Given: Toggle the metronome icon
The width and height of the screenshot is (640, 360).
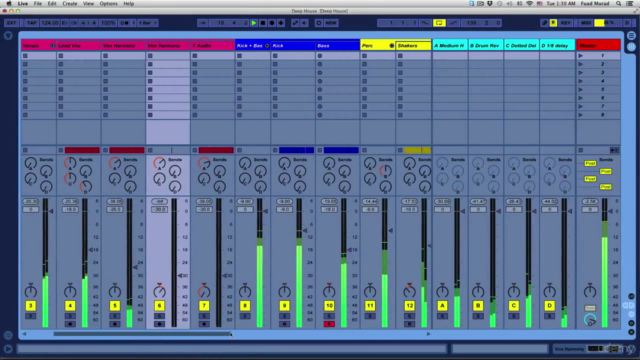Looking at the screenshot, I should pyautogui.click(x=124, y=23).
